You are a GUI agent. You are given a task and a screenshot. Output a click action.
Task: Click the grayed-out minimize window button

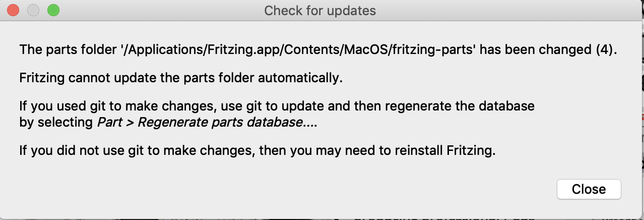(33, 10)
